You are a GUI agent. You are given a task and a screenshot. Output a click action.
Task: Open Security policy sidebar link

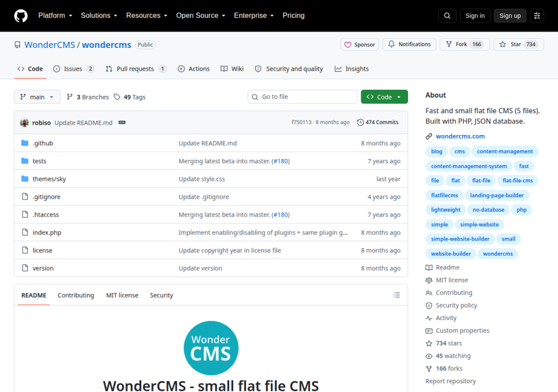[452, 305]
